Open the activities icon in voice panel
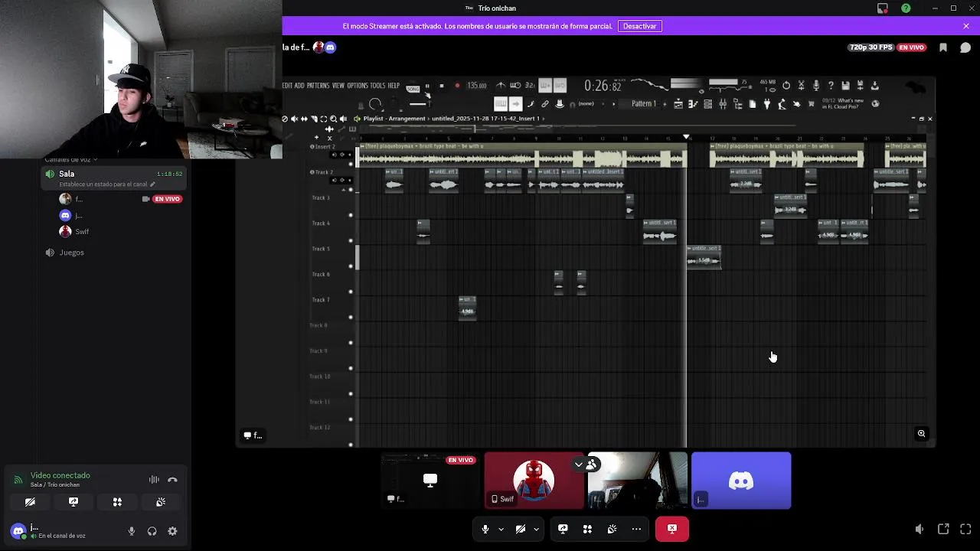980x551 pixels. point(117,502)
